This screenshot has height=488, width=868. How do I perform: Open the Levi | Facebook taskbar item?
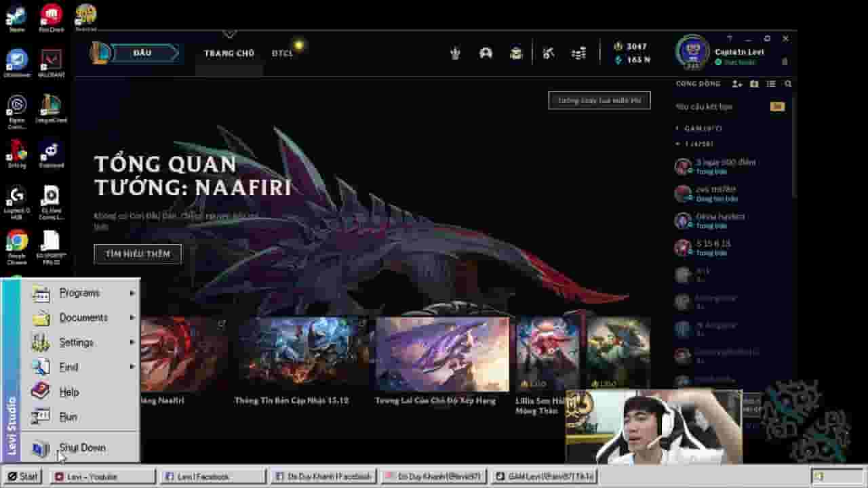(212, 476)
